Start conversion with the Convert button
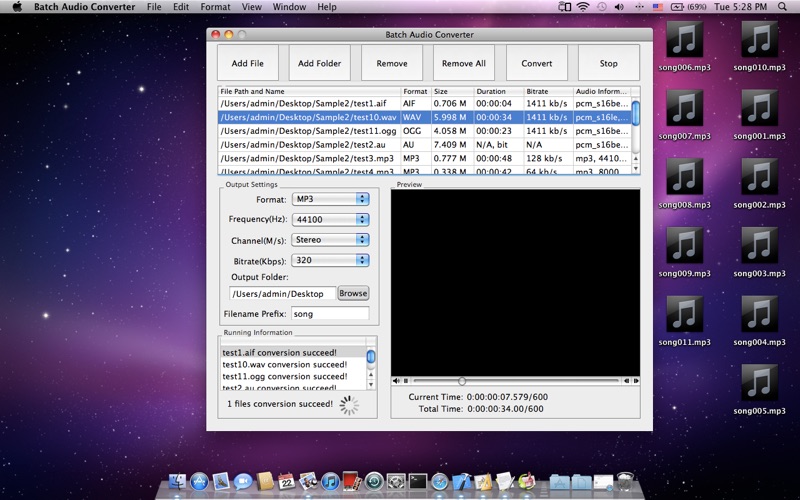Image resolution: width=800 pixels, height=500 pixels. click(536, 63)
